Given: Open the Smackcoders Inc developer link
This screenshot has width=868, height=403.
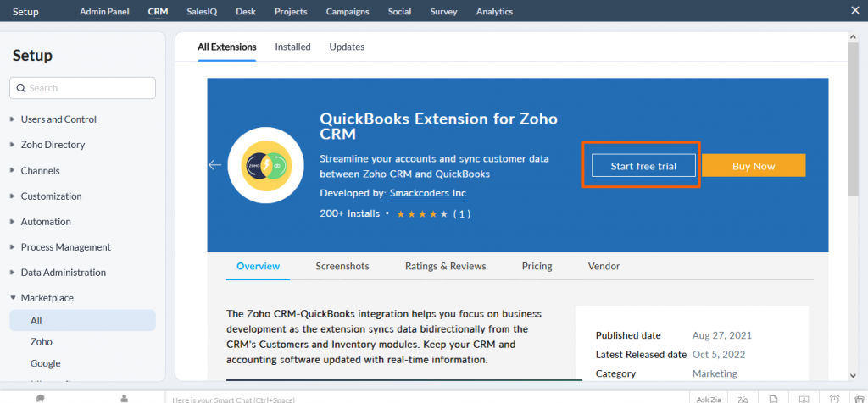Looking at the screenshot, I should click(428, 194).
